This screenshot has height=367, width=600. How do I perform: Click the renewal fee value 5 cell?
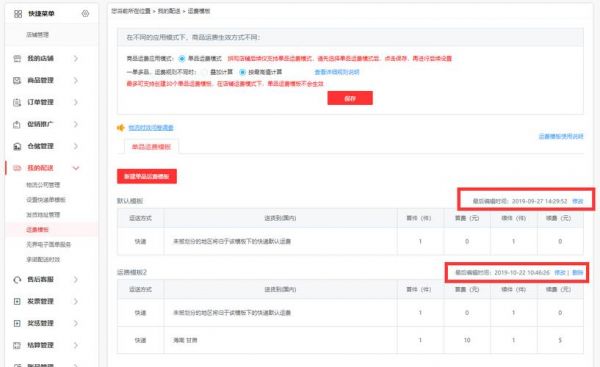[x=560, y=340]
